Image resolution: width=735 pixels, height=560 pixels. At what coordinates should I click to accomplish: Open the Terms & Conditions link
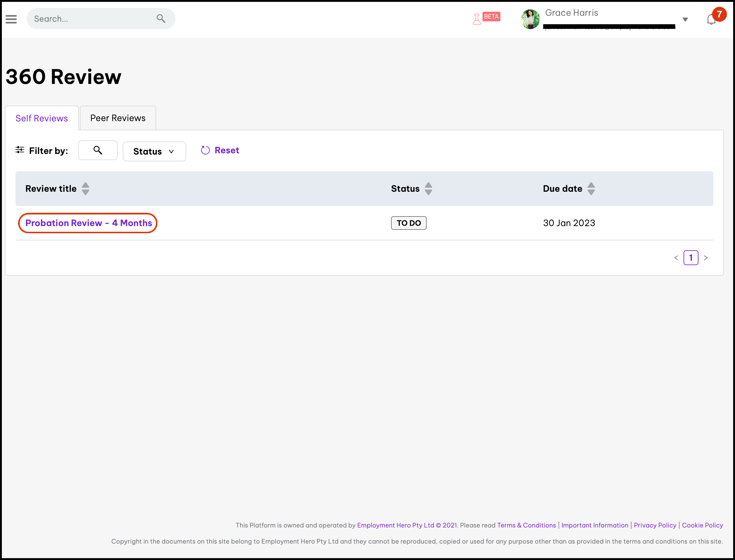point(526,525)
